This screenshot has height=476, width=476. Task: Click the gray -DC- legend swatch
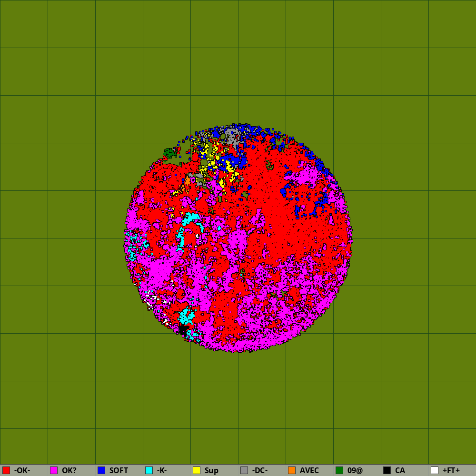coord(244,470)
